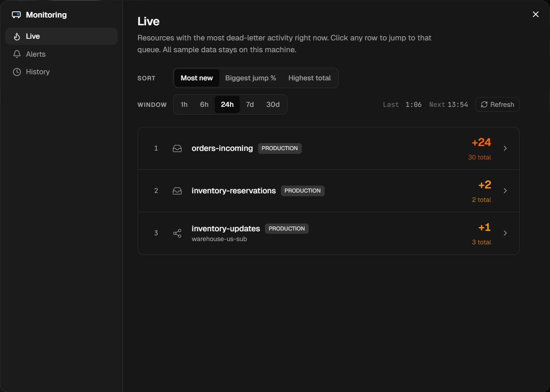Click the Next 13:54 countdown

coord(448,105)
